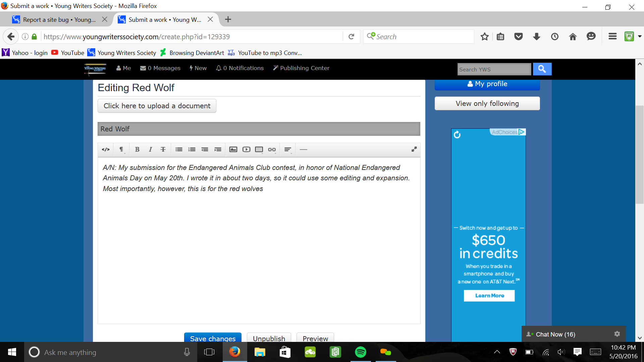
Task: Open chat settings gear icon
Action: coord(617,334)
